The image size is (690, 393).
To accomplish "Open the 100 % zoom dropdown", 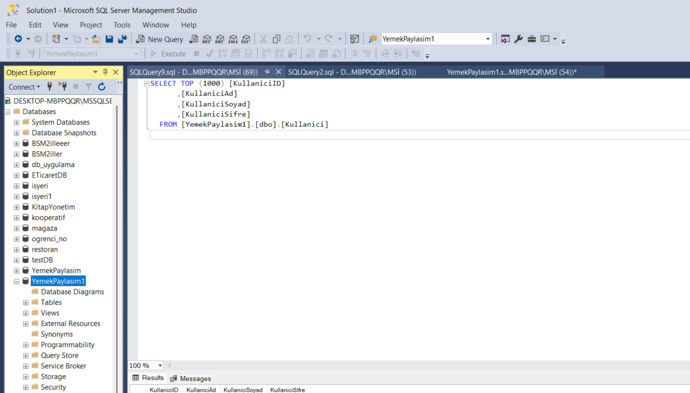I will [x=160, y=365].
